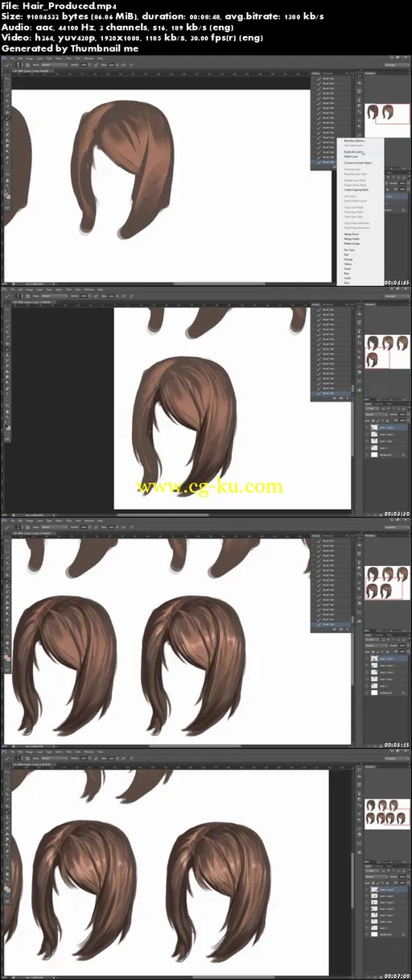Open the layer blend mode dropdown in 00:05:15 frame
The image size is (412, 980).
pyautogui.click(x=377, y=646)
